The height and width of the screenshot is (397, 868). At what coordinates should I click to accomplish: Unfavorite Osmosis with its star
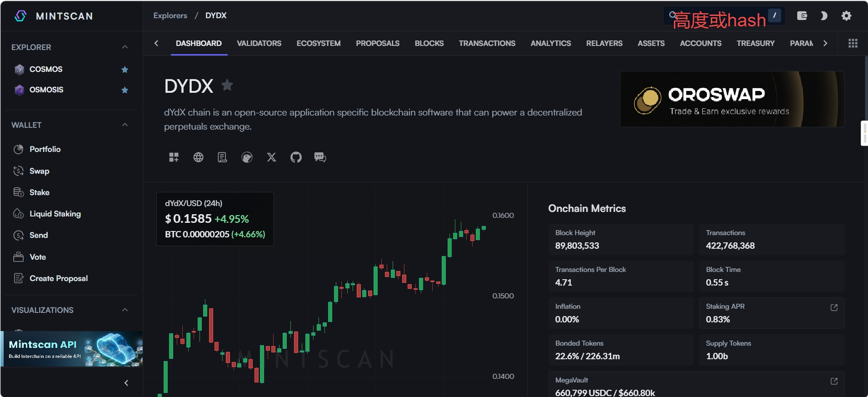point(125,90)
